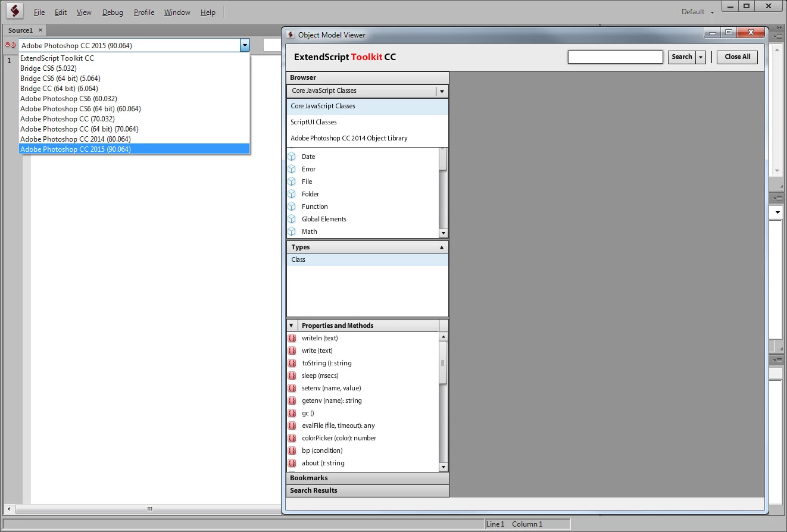Click the class icon next to Global Elements
This screenshot has width=787, height=532.
pyautogui.click(x=292, y=219)
